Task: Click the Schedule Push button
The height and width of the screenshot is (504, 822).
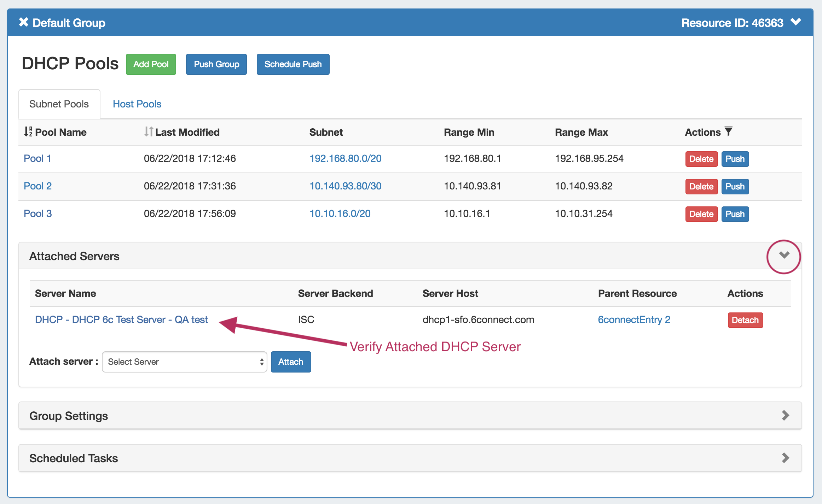Action: [x=293, y=64]
